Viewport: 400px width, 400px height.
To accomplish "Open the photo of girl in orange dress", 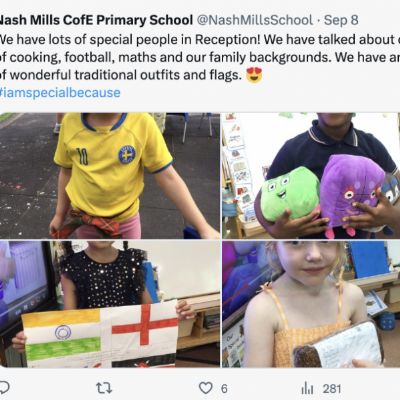I will point(311,304).
